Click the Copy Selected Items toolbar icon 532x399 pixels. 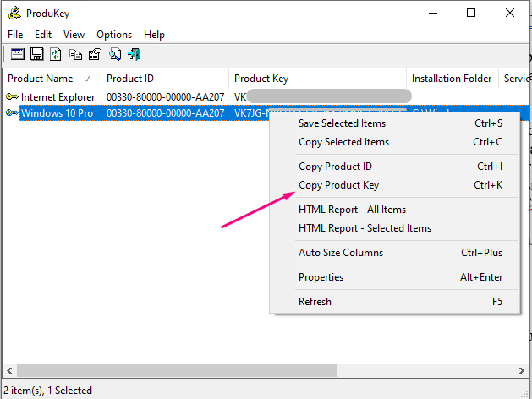tap(75, 54)
